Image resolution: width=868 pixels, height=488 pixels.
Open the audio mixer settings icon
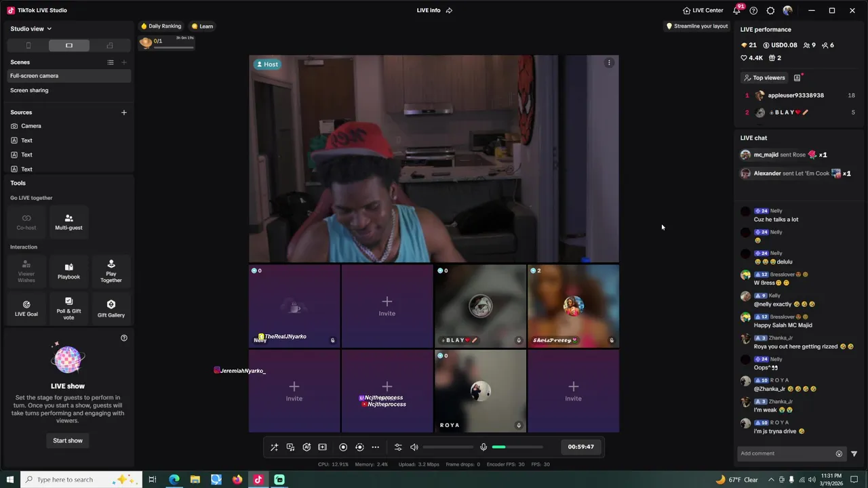398,447
